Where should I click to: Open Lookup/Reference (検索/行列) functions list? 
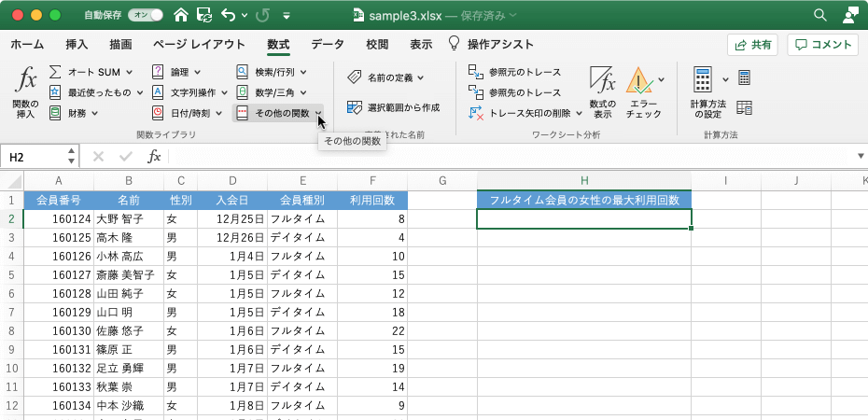pyautogui.click(x=272, y=72)
